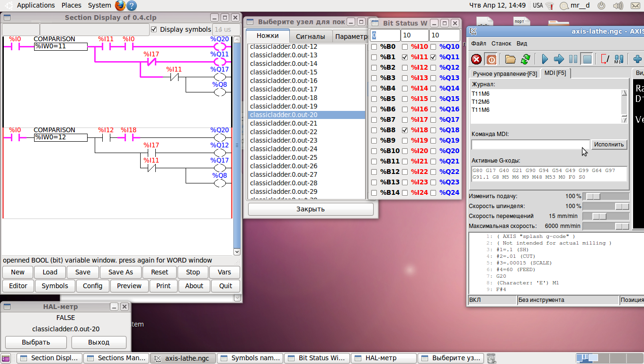Check the %I10 bit checkbox
This screenshot has width=644, height=364.
click(405, 46)
